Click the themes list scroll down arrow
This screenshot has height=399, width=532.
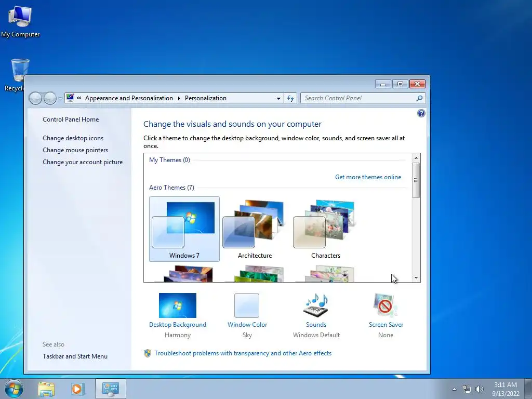coord(416,277)
